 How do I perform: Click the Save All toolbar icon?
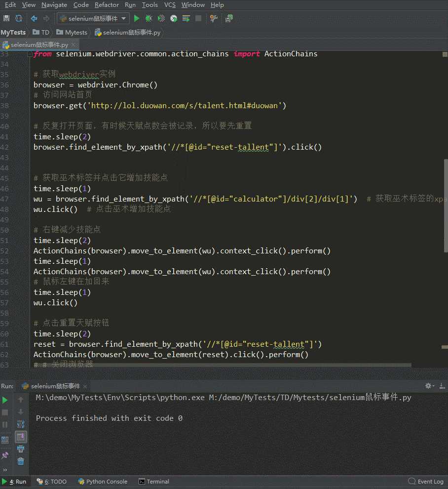click(6, 18)
